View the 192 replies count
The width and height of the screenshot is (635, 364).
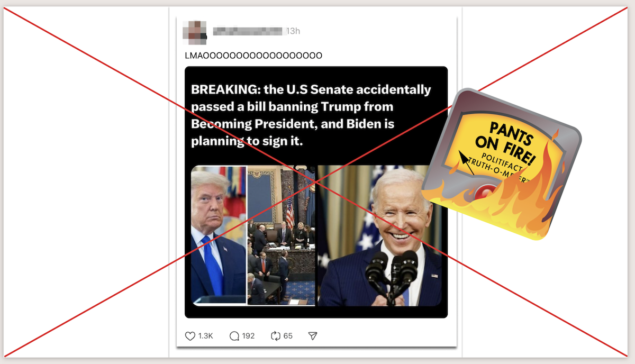(248, 336)
